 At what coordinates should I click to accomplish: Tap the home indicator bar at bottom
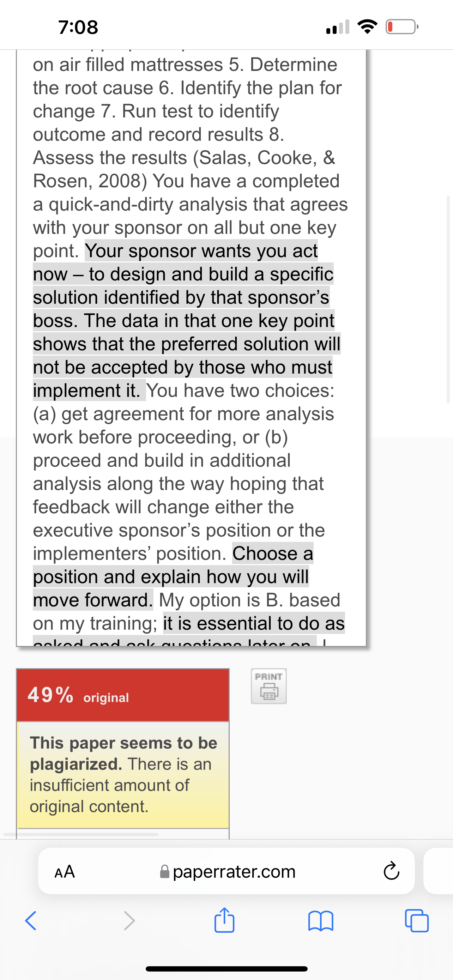[226, 969]
